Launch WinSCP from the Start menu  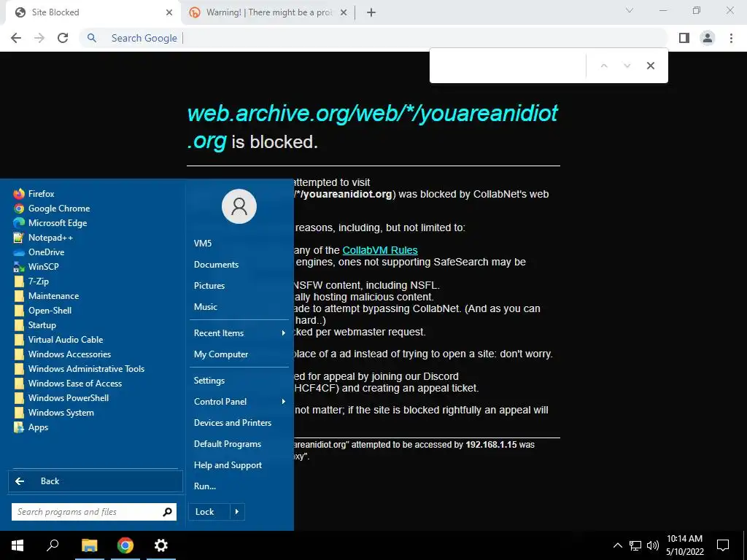(x=43, y=267)
